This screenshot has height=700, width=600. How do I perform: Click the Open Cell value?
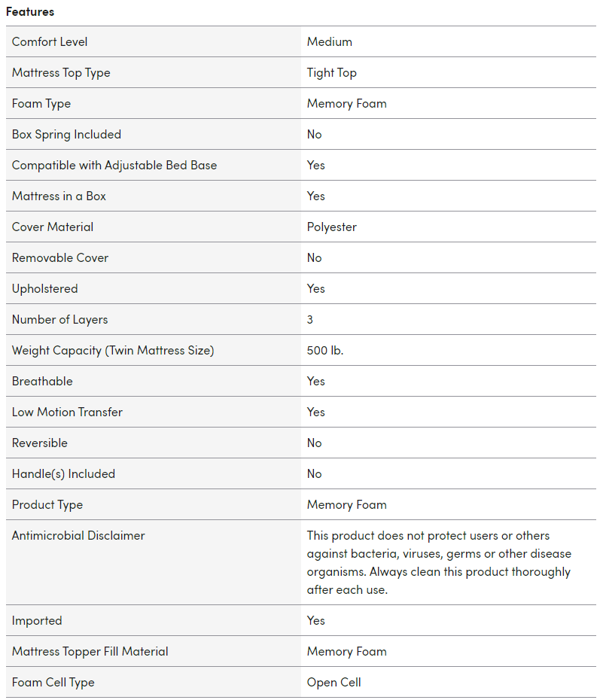pyautogui.click(x=334, y=683)
